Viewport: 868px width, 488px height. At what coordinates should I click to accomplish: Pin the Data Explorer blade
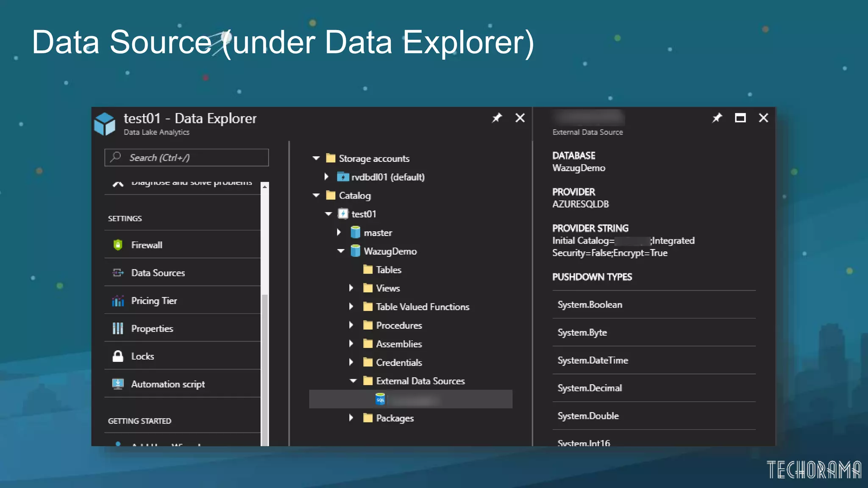tap(497, 118)
